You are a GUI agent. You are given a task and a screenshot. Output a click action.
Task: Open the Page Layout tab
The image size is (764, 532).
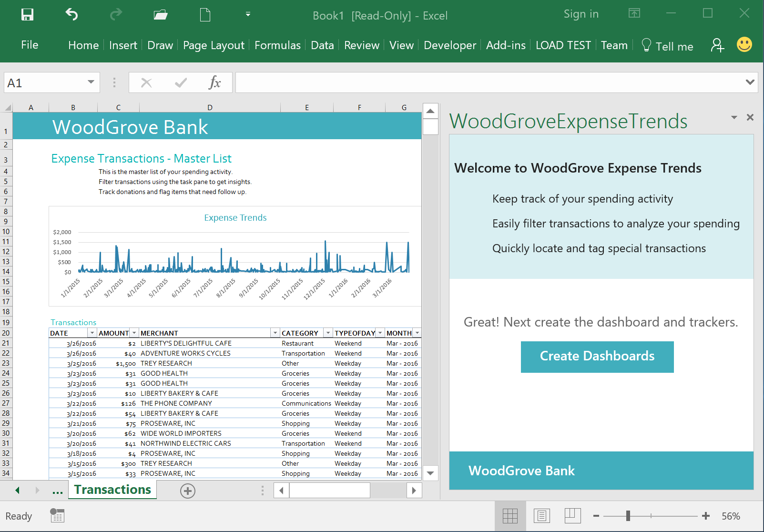point(214,45)
